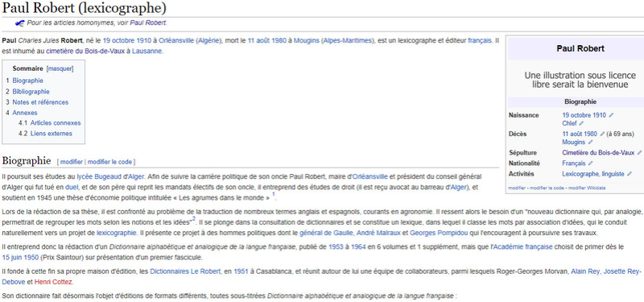
Task: Click pencil icon next to Cimetière du Bois-de-Vaux in infobox
Action: (x=639, y=153)
